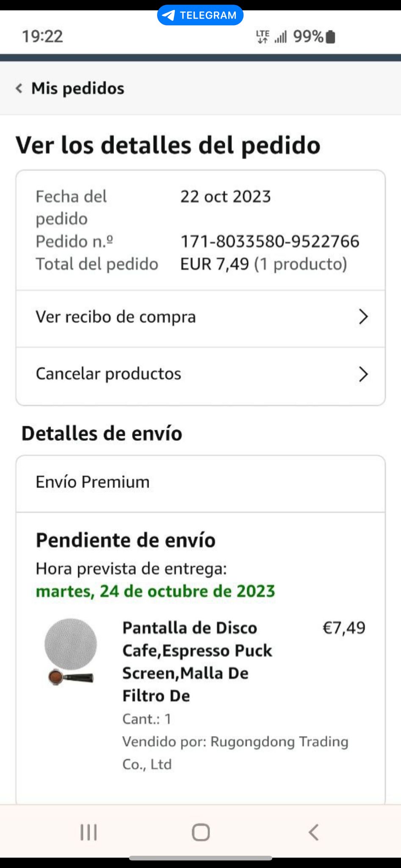The height and width of the screenshot is (868, 401).
Task: Tap the battery icon in status bar
Action: coord(331,37)
